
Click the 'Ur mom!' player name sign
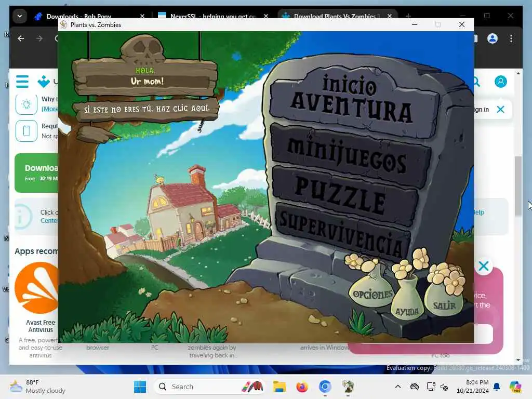(x=147, y=81)
